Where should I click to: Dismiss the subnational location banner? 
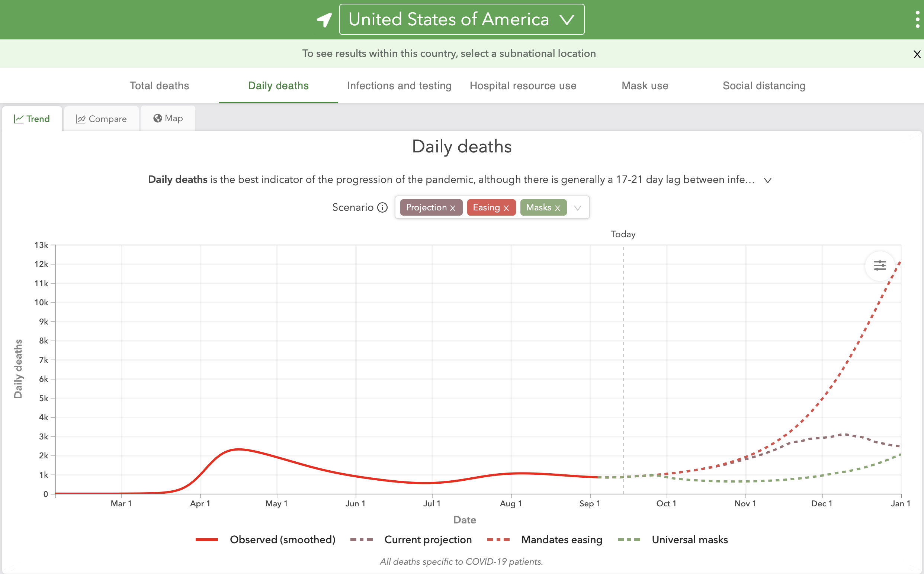(x=917, y=54)
